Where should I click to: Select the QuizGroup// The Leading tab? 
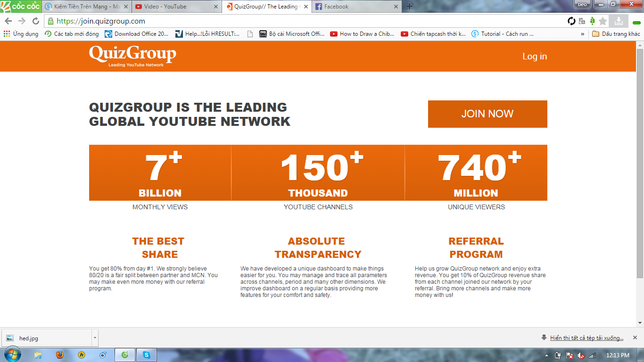pyautogui.click(x=266, y=7)
